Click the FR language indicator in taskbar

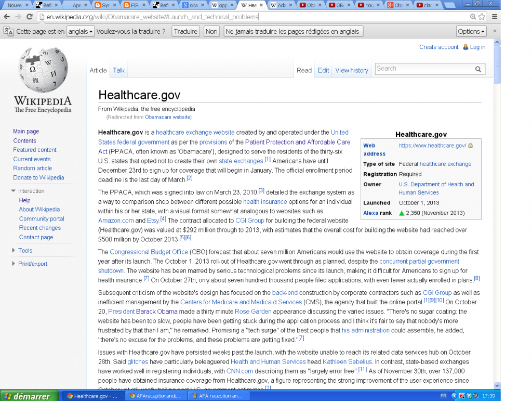(x=443, y=396)
